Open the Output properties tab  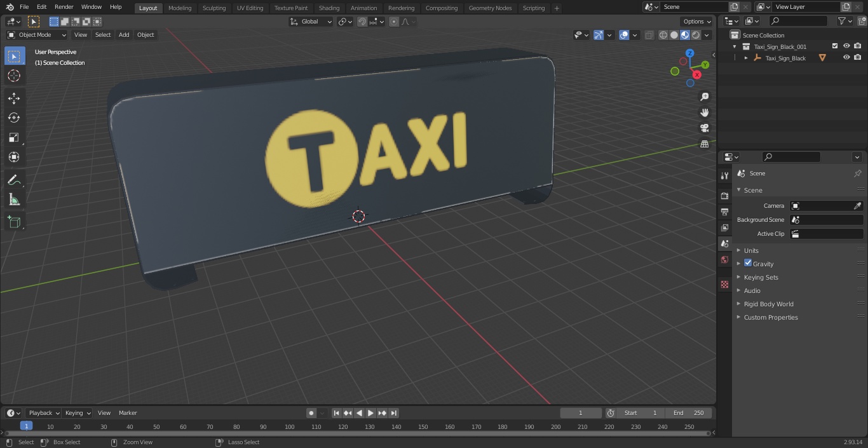pyautogui.click(x=724, y=212)
